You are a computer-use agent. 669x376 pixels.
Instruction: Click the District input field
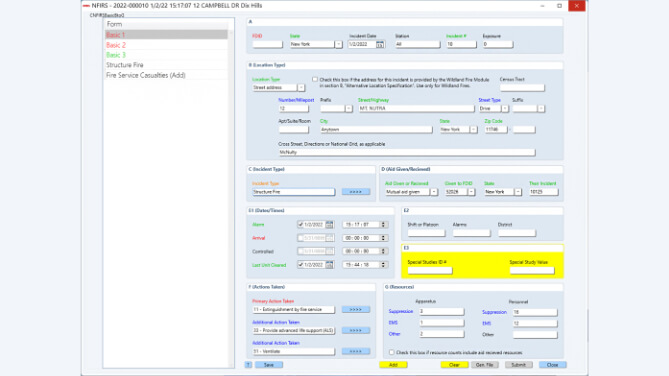[x=516, y=233]
